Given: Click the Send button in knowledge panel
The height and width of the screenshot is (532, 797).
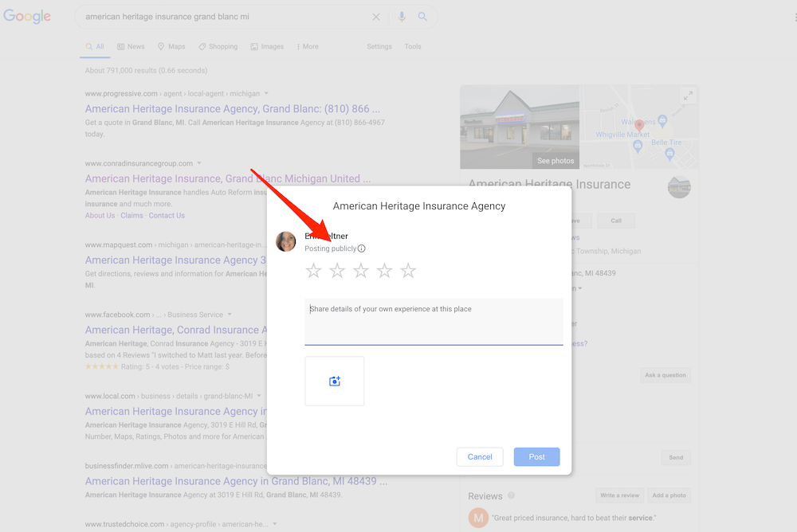Looking at the screenshot, I should (676, 457).
